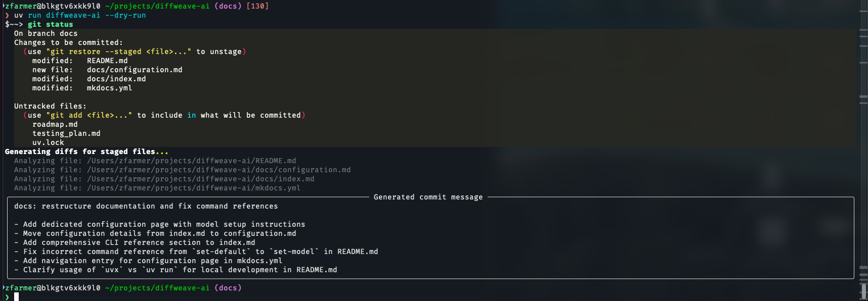Click the "Generated commit message" box title

[x=428, y=197]
